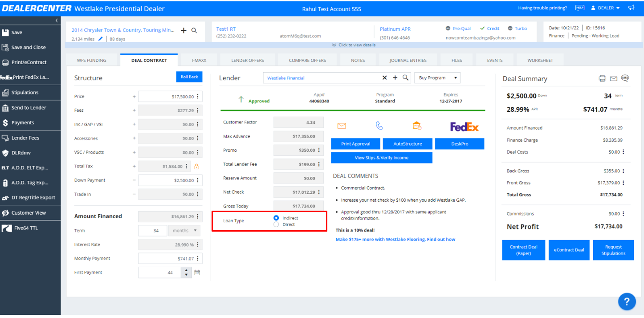Click the Deal Summary email icon
This screenshot has height=318, width=644.
tap(614, 79)
